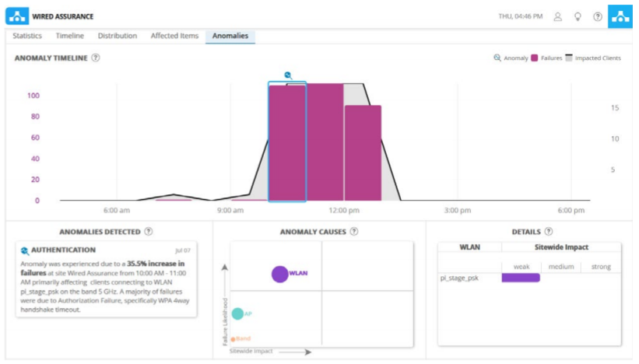
Task: Switch to the Statistics tab
Action: tap(27, 36)
